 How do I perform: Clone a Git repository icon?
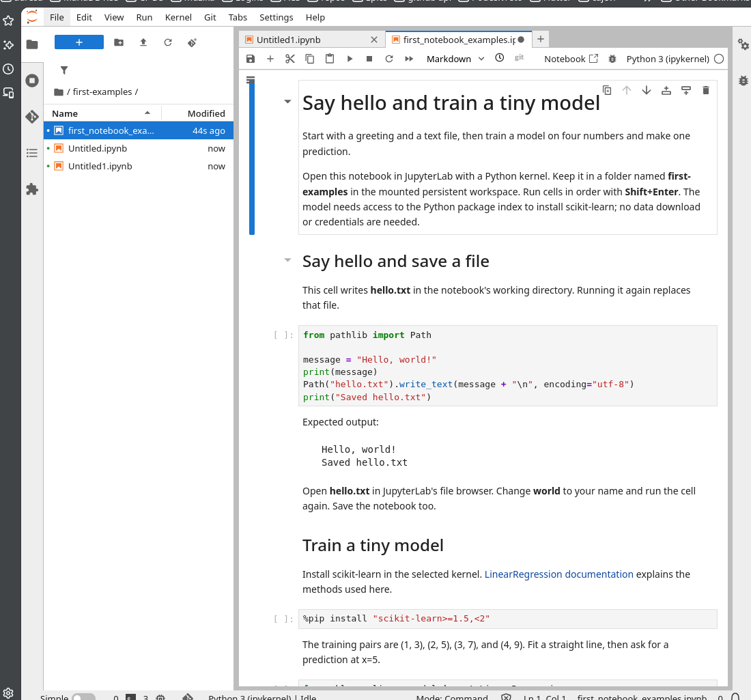click(x=192, y=42)
